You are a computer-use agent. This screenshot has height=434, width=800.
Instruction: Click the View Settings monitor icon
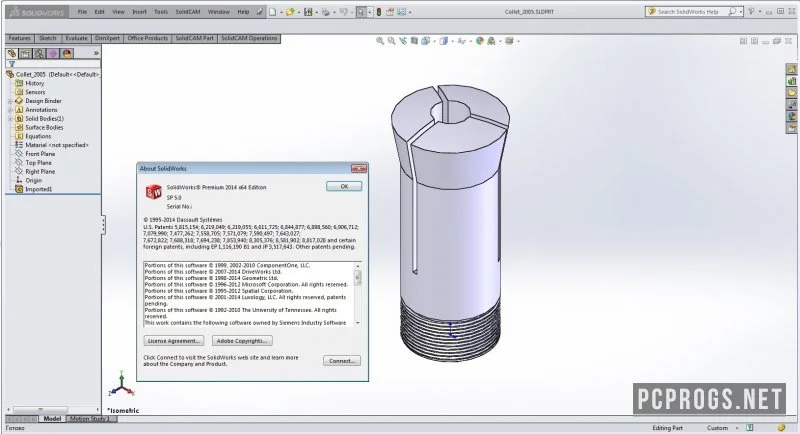click(509, 41)
